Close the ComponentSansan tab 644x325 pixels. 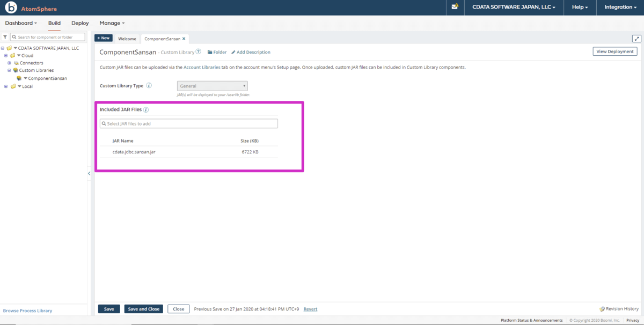point(184,39)
